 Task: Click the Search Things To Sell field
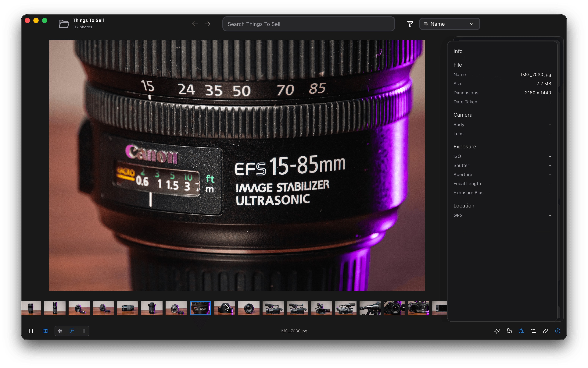pyautogui.click(x=308, y=24)
